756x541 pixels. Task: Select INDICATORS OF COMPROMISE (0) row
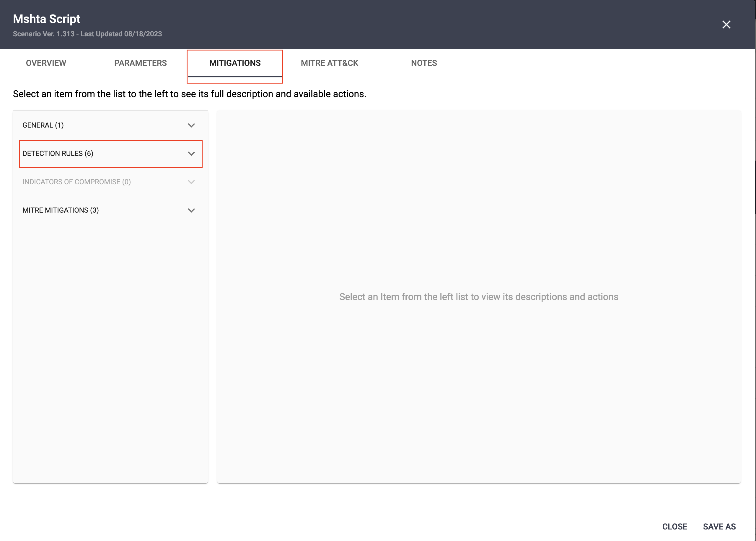click(76, 182)
